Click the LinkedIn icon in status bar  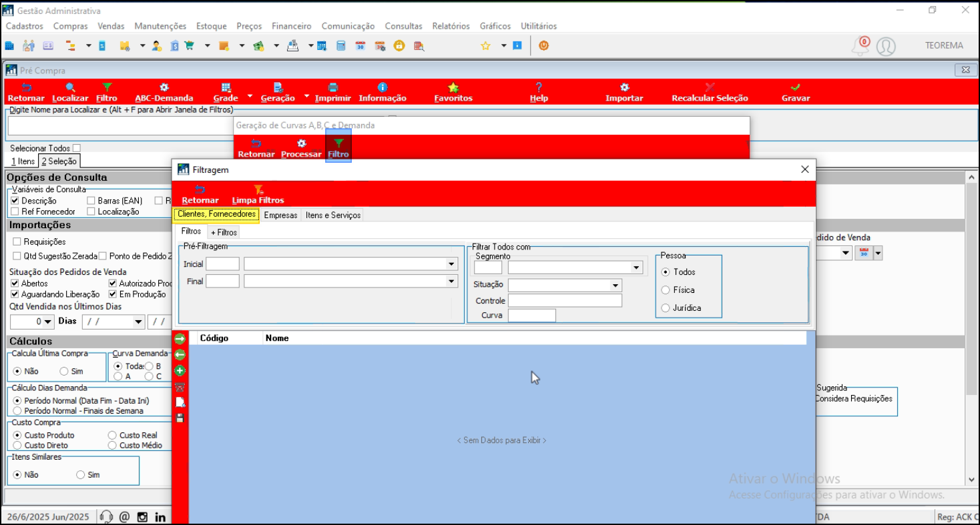(160, 517)
